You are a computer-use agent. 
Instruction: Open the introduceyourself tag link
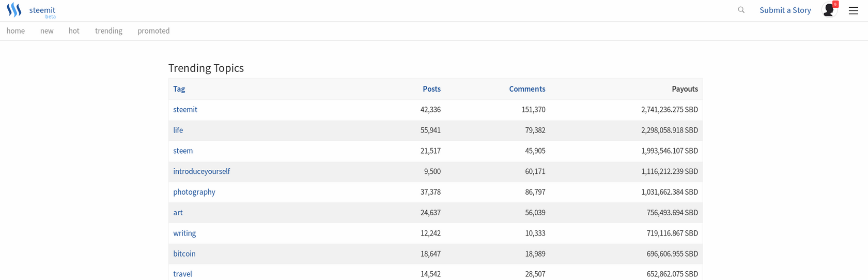coord(202,171)
